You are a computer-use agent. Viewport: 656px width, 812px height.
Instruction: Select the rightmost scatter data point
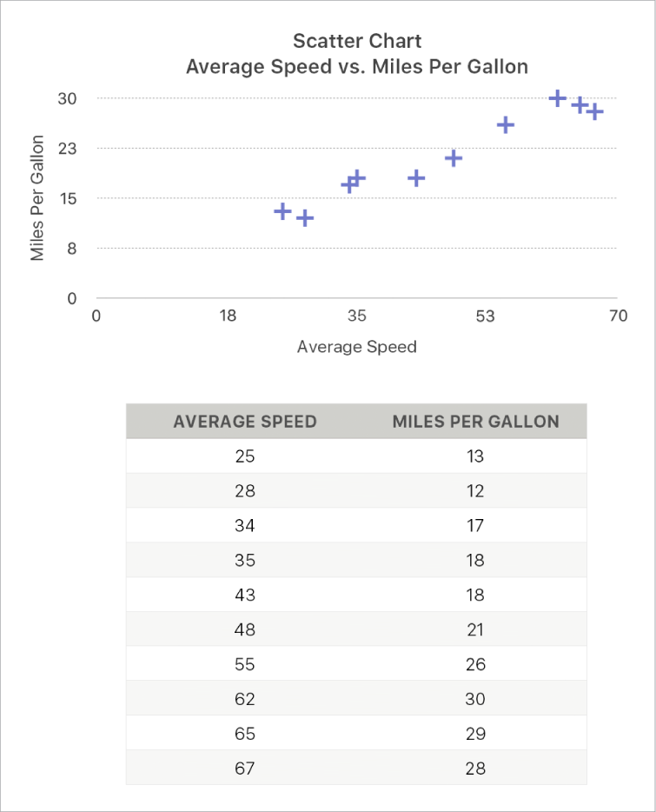[594, 112]
